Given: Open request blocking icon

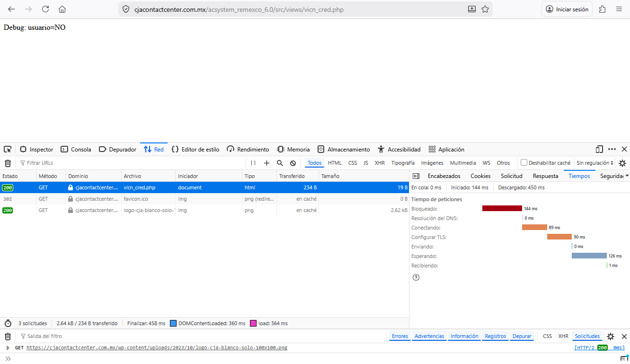Looking at the screenshot, I should coord(293,163).
